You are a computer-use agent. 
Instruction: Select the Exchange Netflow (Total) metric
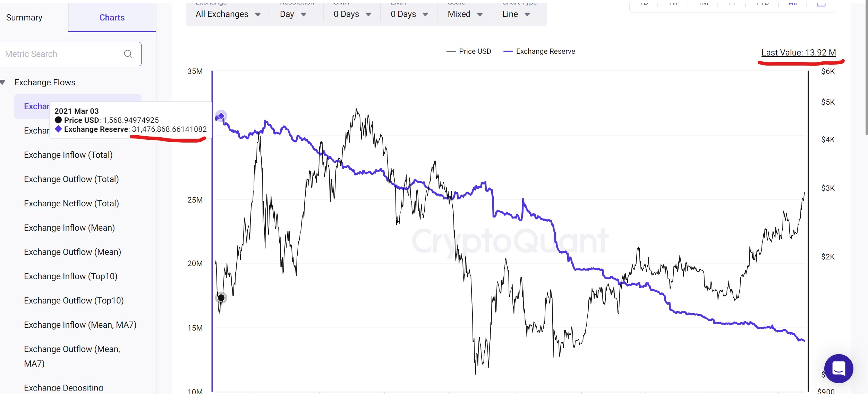tap(71, 204)
